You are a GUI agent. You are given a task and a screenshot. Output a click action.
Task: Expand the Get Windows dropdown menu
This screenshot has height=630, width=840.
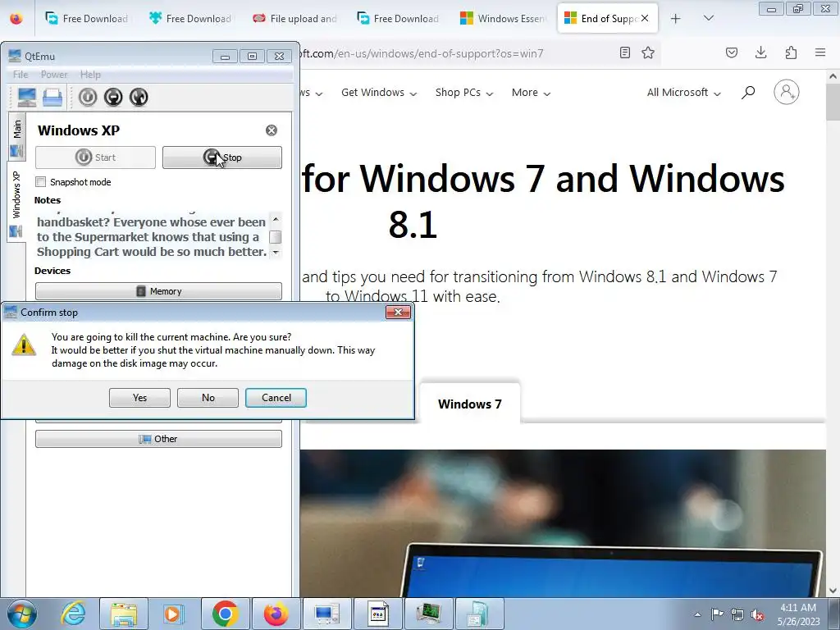[379, 93]
